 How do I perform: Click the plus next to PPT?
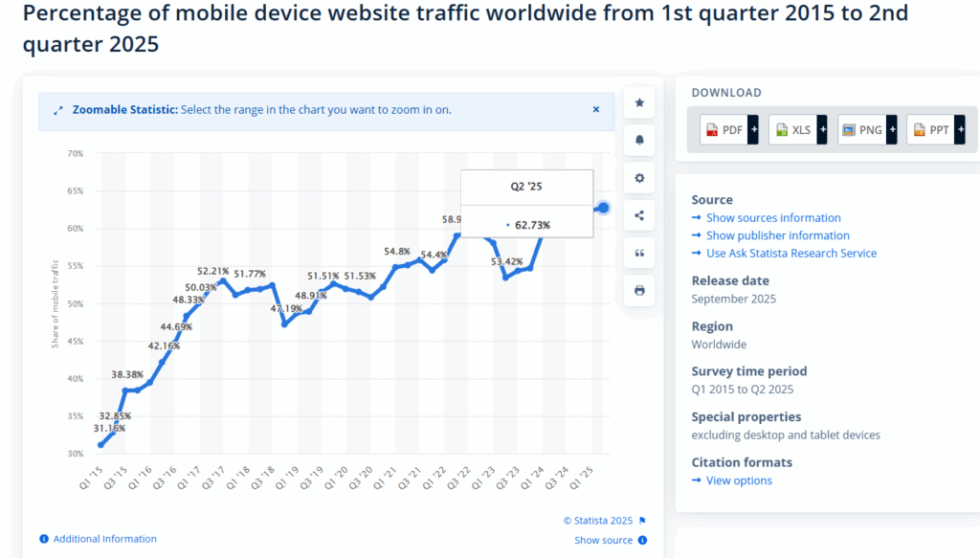tap(961, 130)
